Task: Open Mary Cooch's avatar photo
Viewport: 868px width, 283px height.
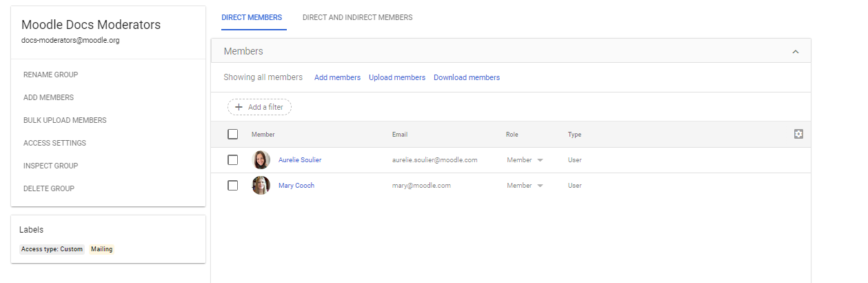Action: pos(261,186)
